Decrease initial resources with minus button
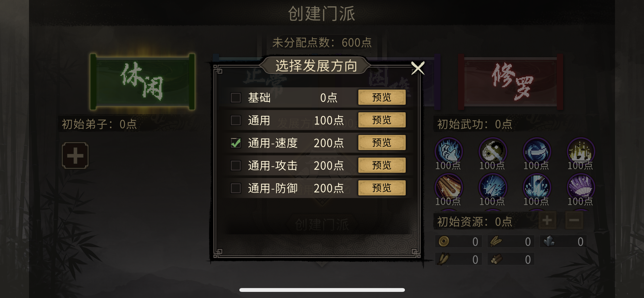The height and width of the screenshot is (298, 644). click(574, 220)
